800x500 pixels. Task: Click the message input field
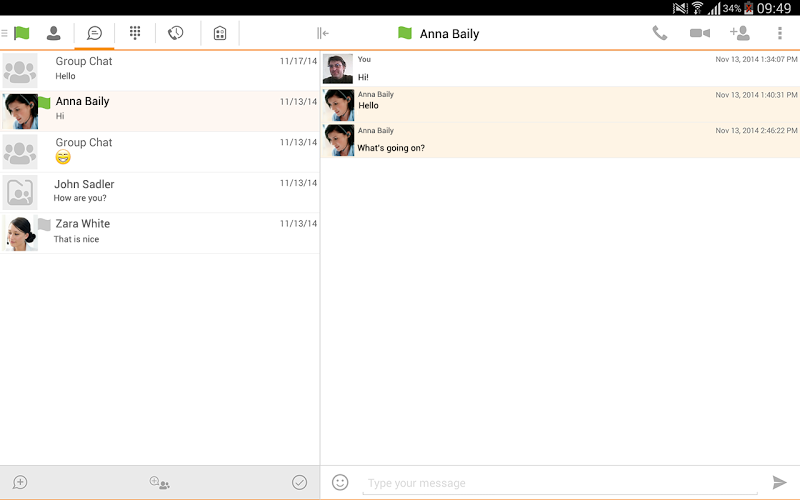[x=560, y=483]
